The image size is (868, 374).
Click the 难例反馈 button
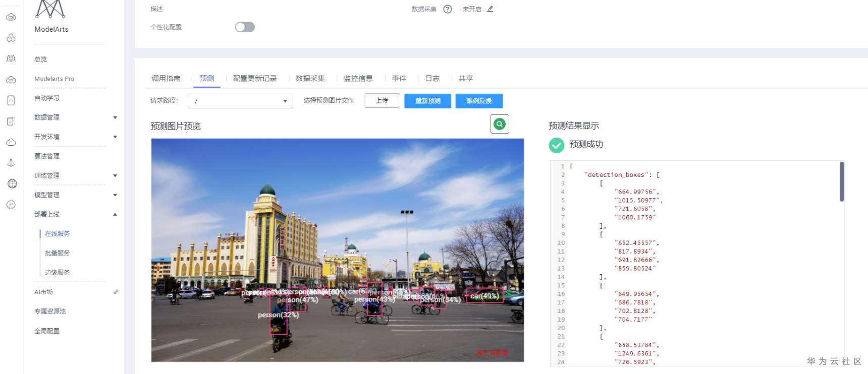pos(479,101)
